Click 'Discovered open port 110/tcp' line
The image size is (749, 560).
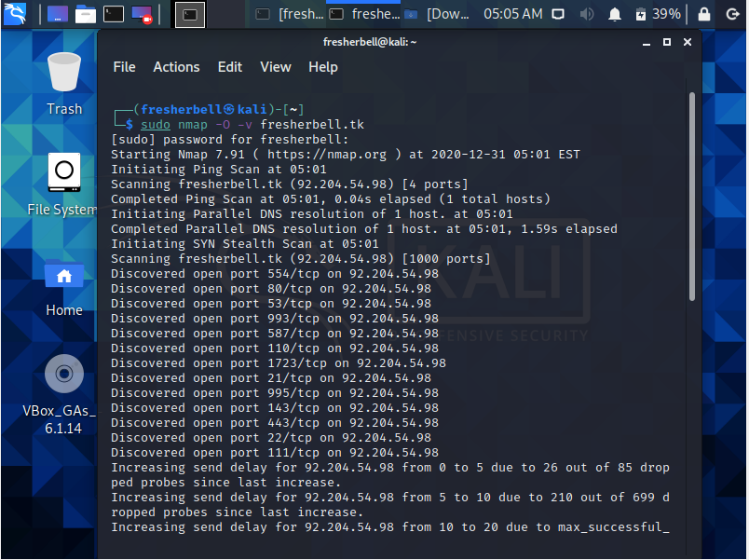[275, 348]
